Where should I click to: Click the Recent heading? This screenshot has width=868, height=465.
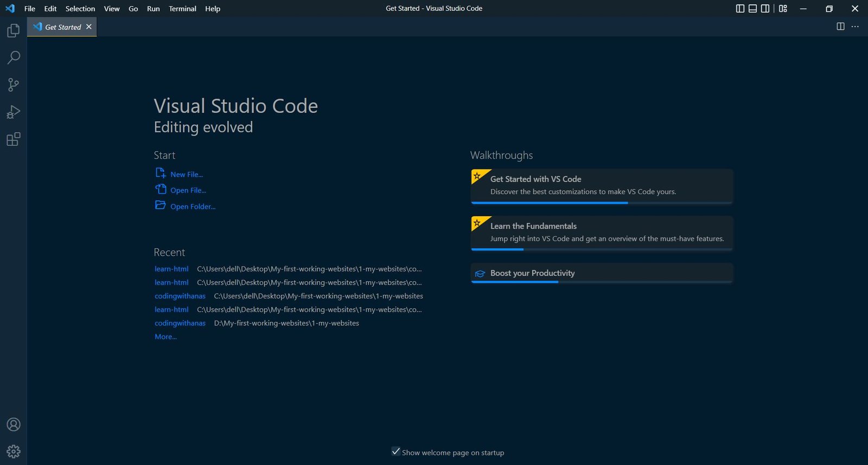[x=169, y=252]
